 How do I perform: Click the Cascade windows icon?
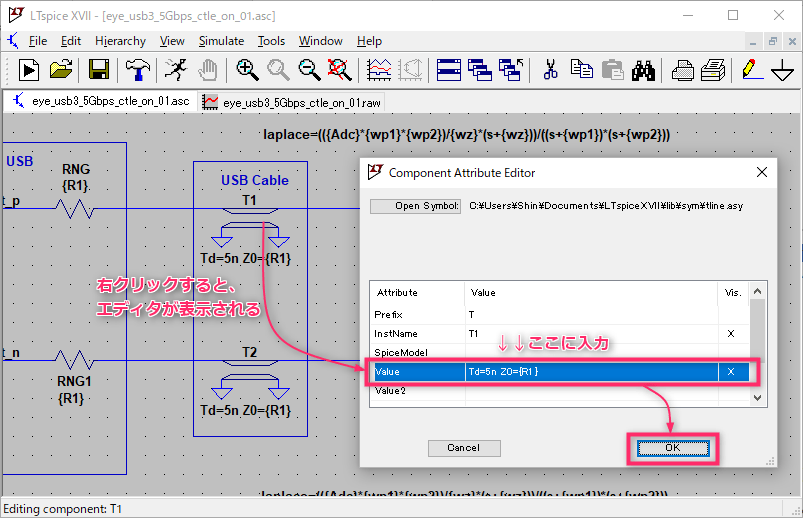tap(480, 70)
